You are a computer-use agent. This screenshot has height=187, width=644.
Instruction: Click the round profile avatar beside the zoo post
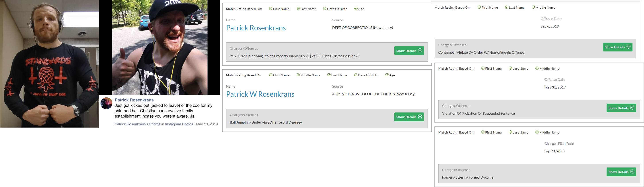(x=106, y=103)
